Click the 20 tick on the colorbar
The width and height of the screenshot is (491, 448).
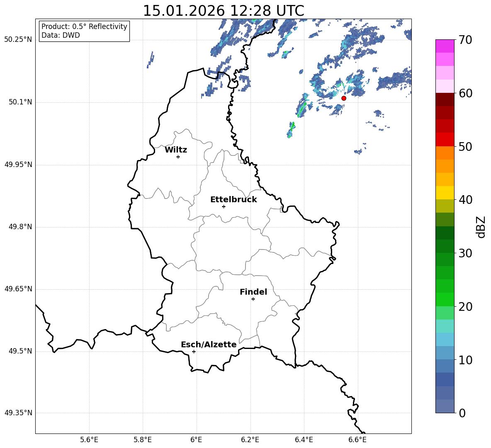465,306
